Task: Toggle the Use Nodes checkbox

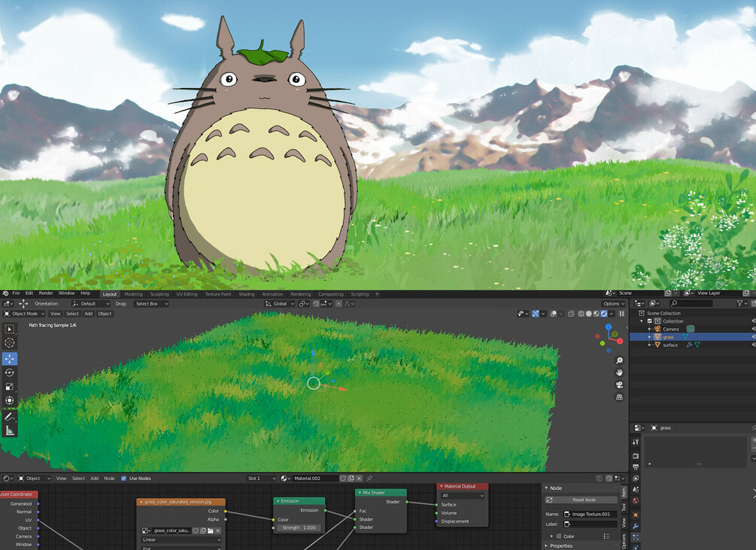Action: click(x=123, y=479)
